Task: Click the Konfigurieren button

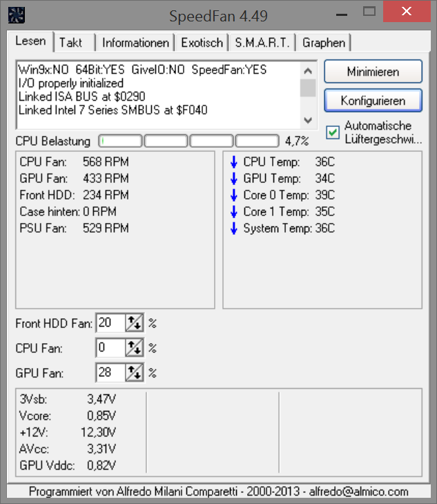Action: point(373,101)
